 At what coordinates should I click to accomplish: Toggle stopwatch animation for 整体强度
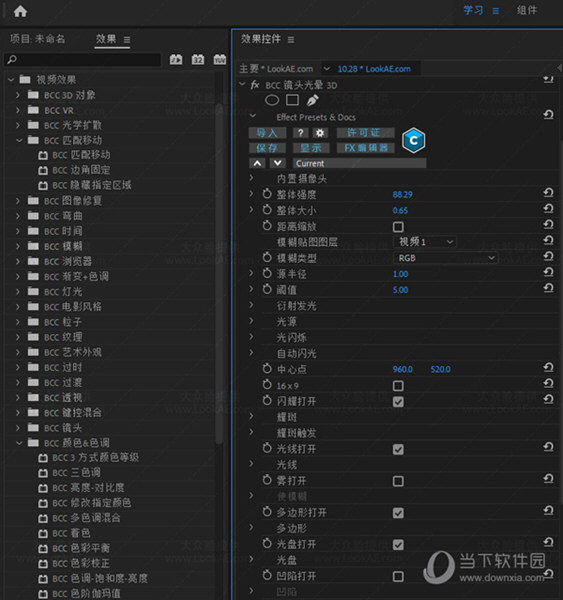[x=267, y=194]
